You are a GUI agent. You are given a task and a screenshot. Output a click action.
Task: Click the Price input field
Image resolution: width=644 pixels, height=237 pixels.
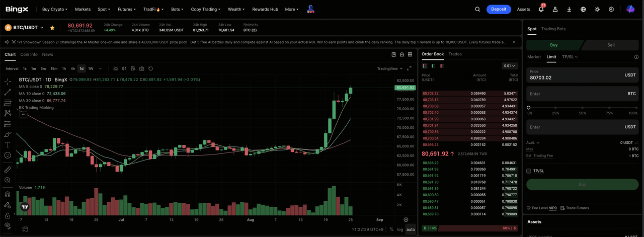583,75
